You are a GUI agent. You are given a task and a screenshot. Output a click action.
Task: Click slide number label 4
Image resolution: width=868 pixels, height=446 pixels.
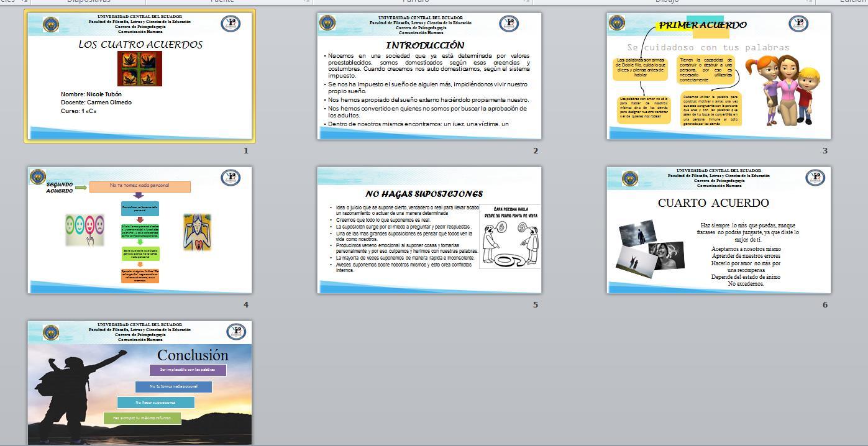pyautogui.click(x=246, y=304)
